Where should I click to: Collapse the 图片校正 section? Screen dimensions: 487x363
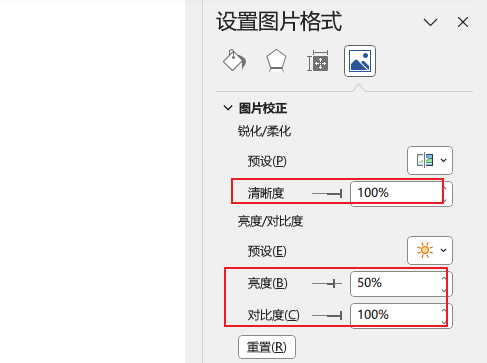pos(228,108)
